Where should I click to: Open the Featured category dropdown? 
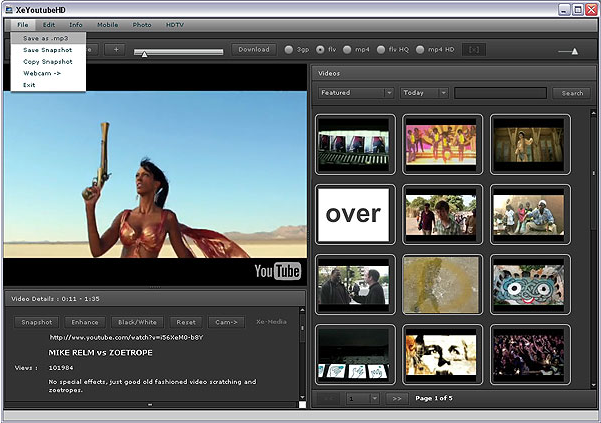pos(356,93)
